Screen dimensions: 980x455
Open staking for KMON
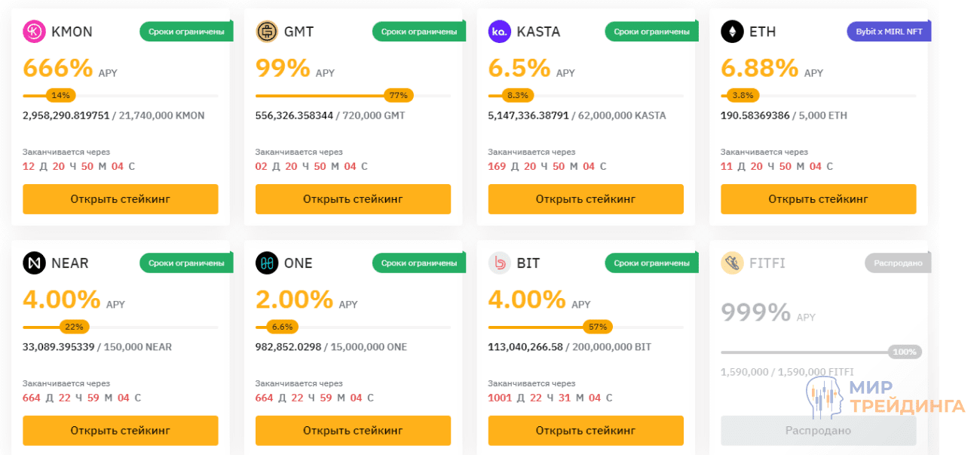[x=121, y=199]
